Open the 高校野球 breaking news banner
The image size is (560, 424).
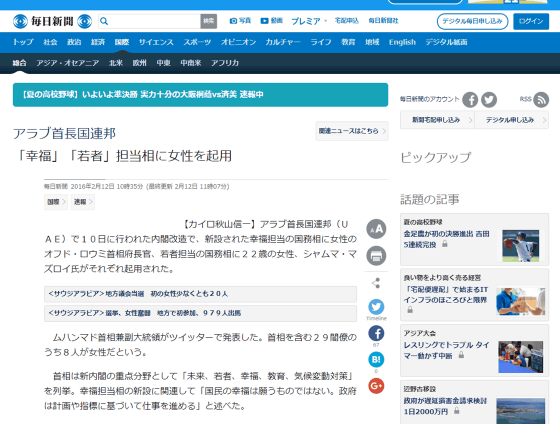(x=200, y=95)
